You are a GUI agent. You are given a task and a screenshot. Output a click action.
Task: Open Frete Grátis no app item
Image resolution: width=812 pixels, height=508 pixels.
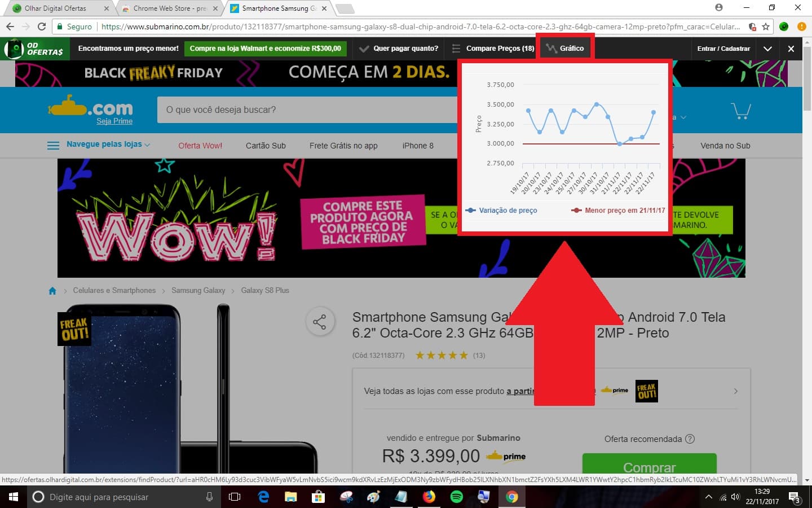[343, 146]
